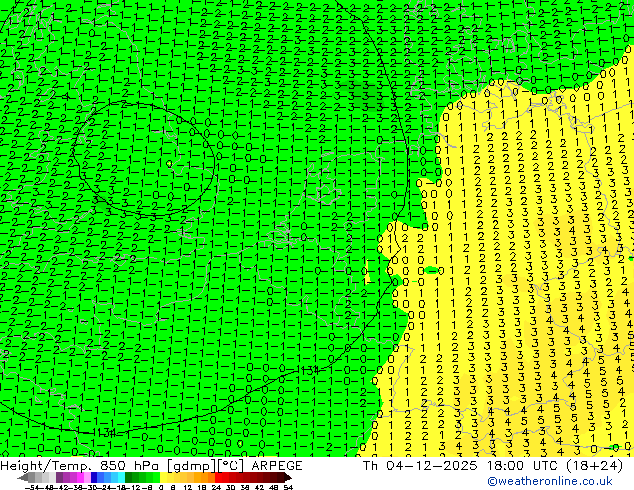Pick the cyan legend segment near -18
Image resolution: width=634 pixels, height=490 pixels.
tap(121, 477)
